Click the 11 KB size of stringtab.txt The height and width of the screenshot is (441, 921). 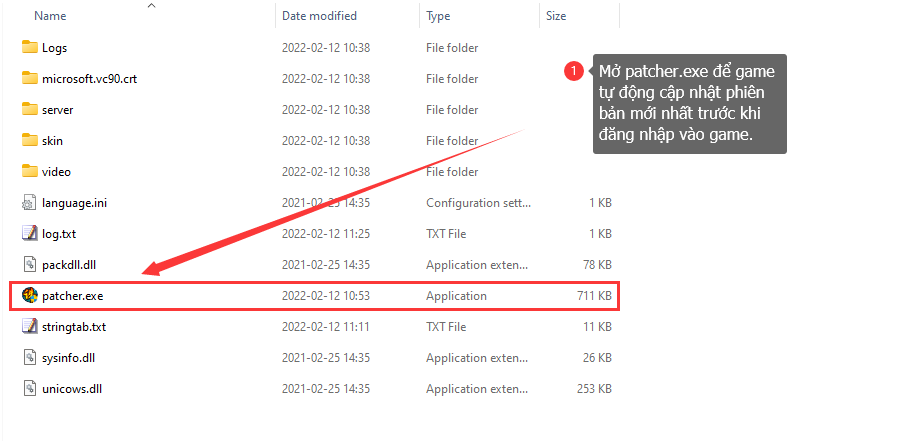click(598, 326)
